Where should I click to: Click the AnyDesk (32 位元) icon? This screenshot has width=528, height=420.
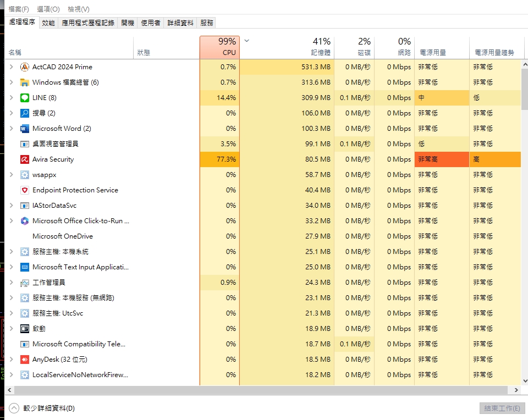pyautogui.click(x=25, y=360)
